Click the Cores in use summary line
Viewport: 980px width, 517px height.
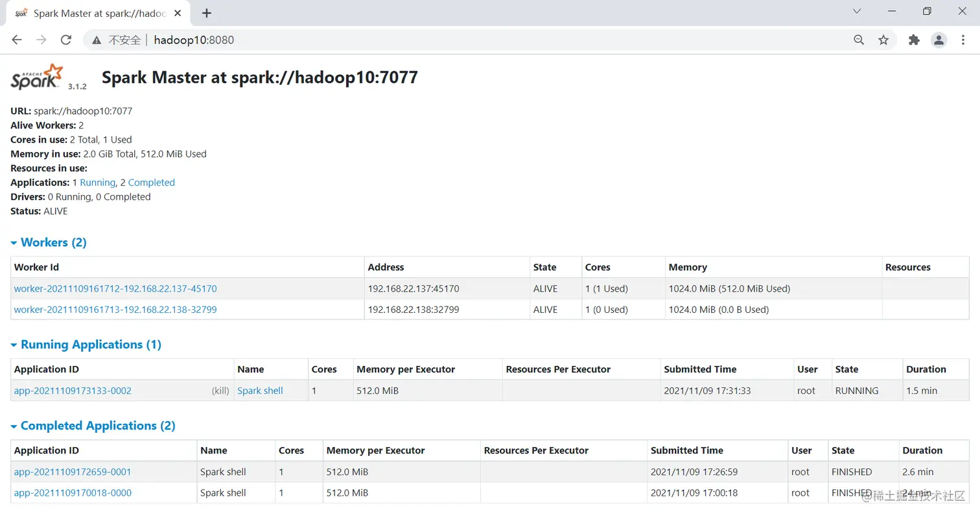[71, 140]
